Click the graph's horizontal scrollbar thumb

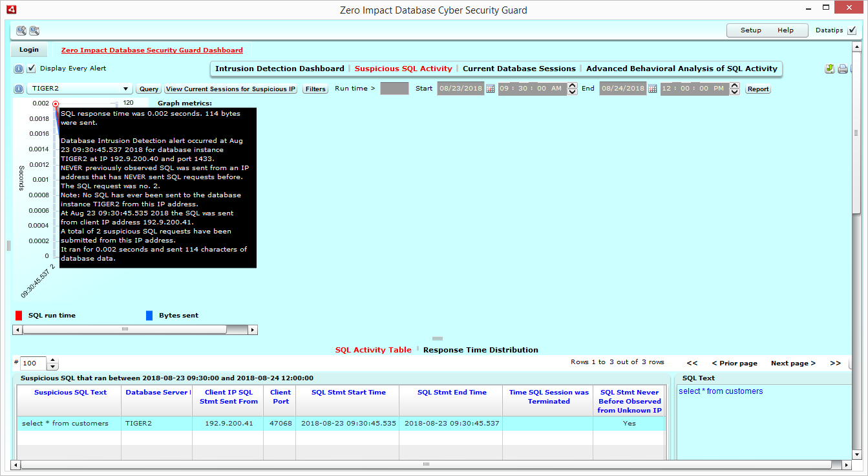coord(125,330)
